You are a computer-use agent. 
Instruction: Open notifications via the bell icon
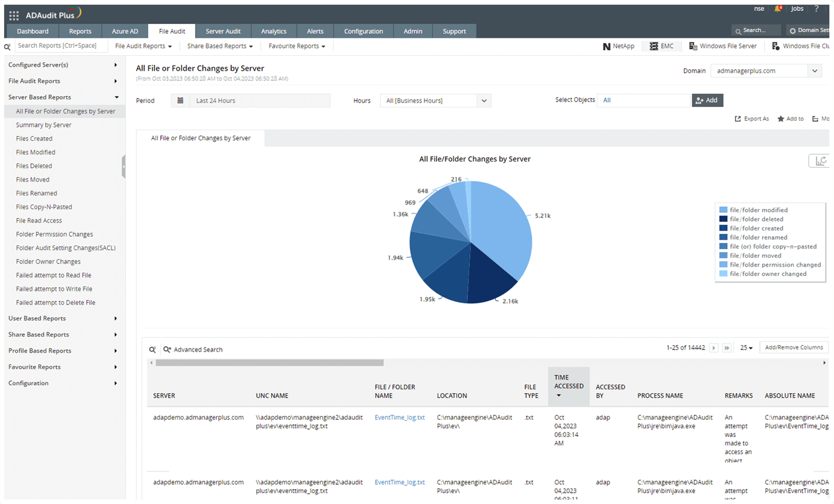pos(777,8)
